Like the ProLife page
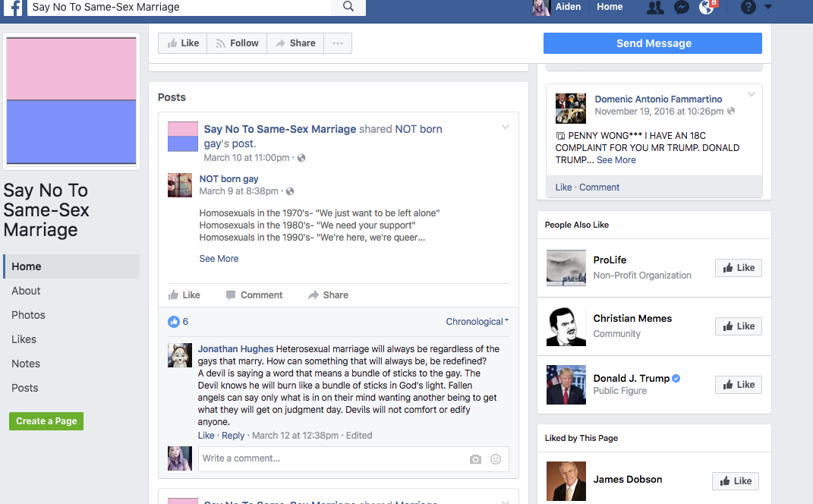The height and width of the screenshot is (504, 813). click(x=739, y=267)
